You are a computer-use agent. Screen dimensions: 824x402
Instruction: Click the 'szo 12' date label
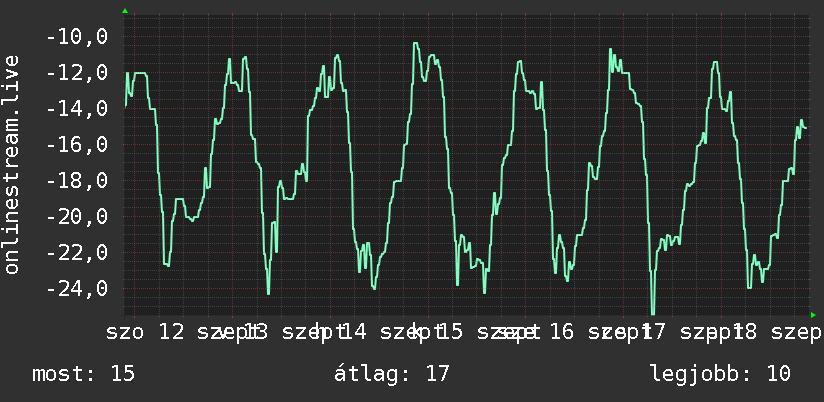click(x=146, y=332)
